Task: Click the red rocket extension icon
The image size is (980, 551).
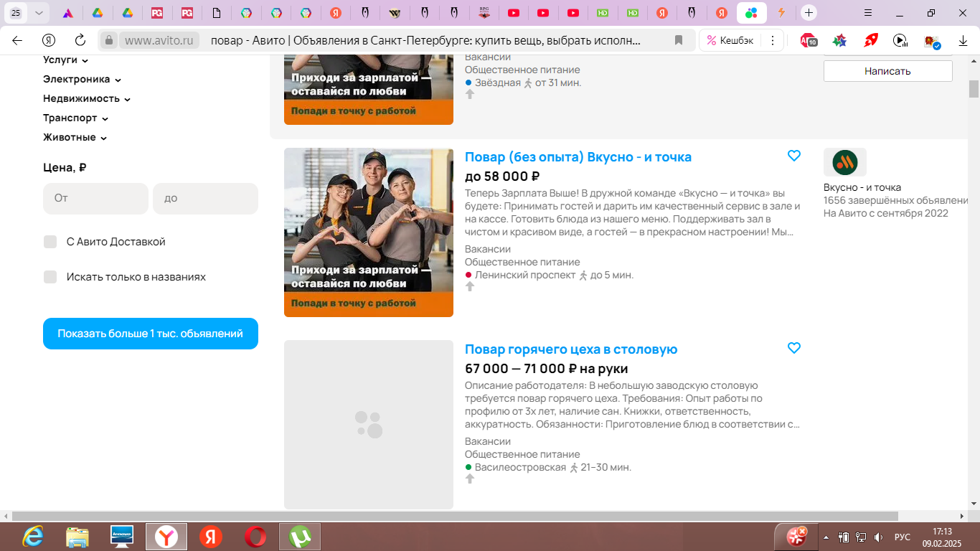Action: (x=871, y=40)
